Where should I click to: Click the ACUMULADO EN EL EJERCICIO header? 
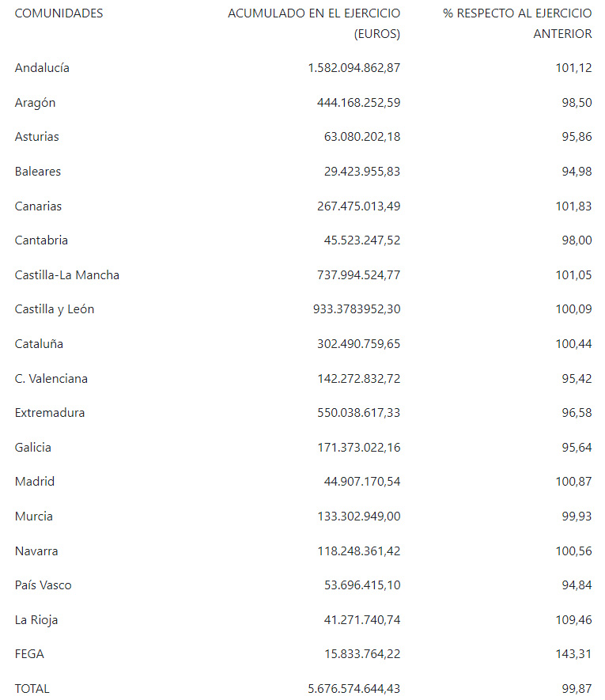tap(314, 13)
